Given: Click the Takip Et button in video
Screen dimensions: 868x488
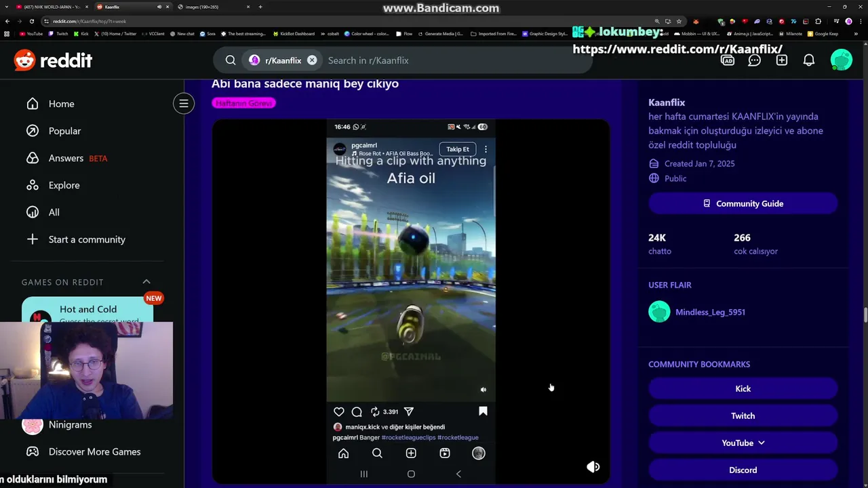Looking at the screenshot, I should 458,149.
